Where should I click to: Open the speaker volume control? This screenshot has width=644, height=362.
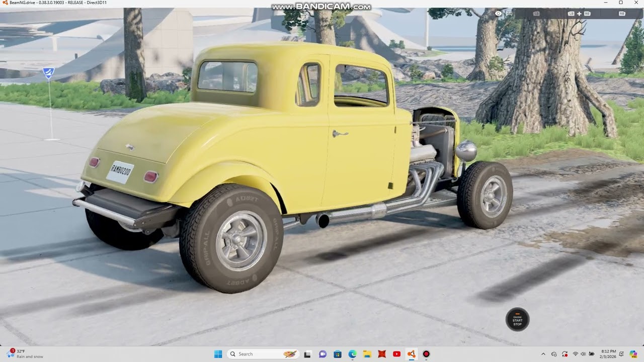[583, 354]
